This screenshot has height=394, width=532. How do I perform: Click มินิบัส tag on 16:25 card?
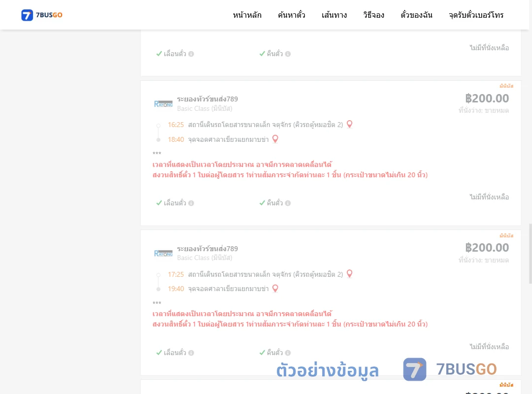(x=506, y=86)
